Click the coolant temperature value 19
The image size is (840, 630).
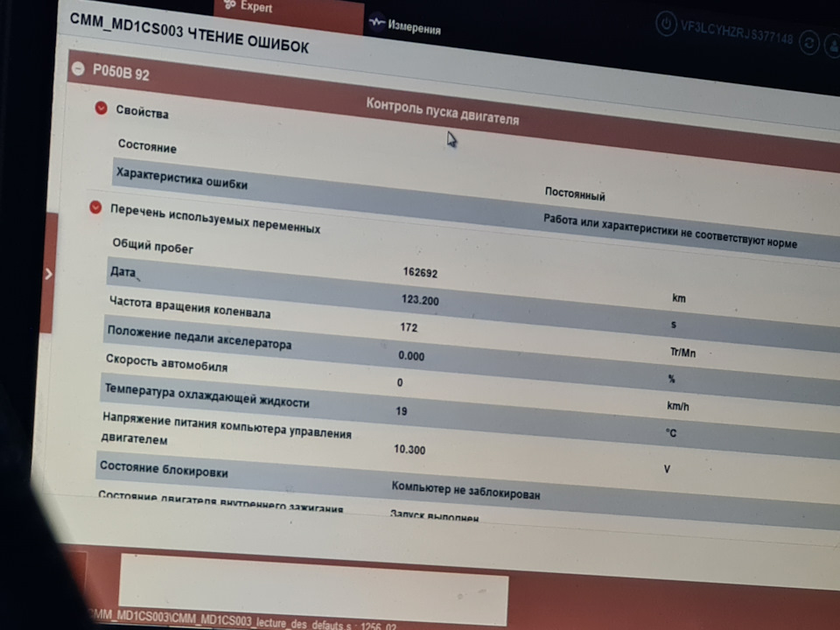pyautogui.click(x=402, y=411)
